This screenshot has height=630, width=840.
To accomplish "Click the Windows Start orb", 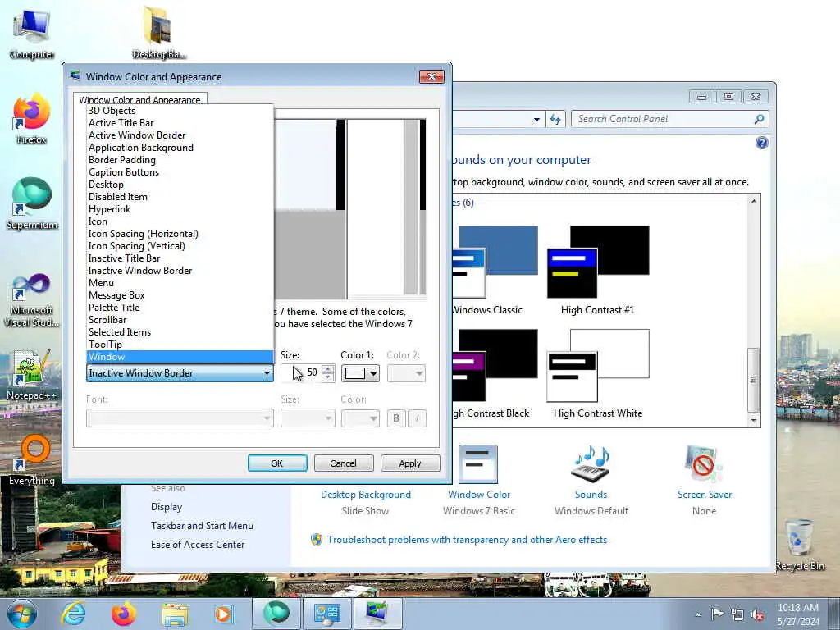I will [x=22, y=614].
